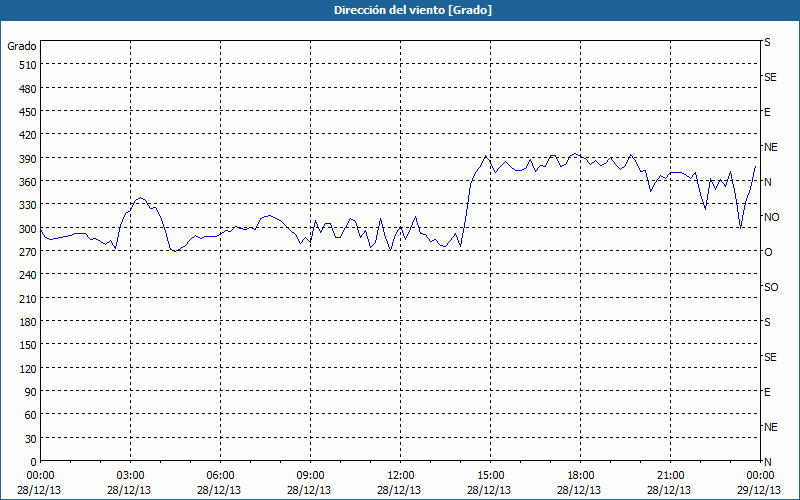Click the 28/12/13 date under 12:00
The height and width of the screenshot is (500, 800).
(x=399, y=490)
